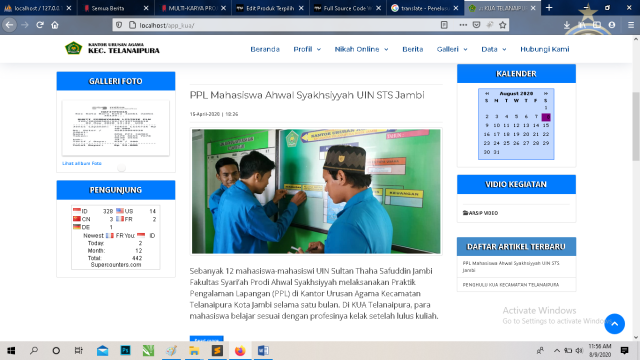Open PPL Mahasiswa article in Daftar Artikel Terbaru
Viewport: 640px width, 360px height.
click(511, 267)
